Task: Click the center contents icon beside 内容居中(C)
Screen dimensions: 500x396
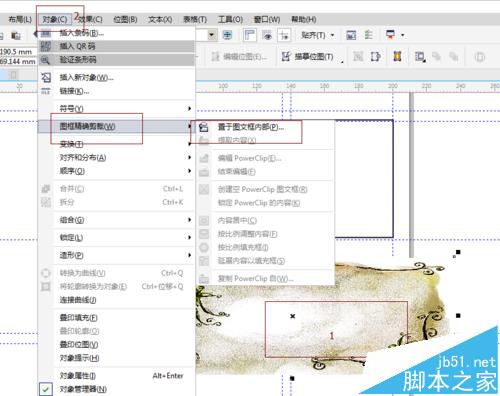Action: (204, 221)
